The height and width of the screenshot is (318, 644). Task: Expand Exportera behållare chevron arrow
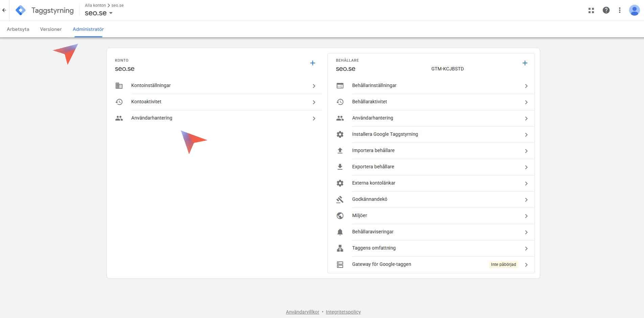click(526, 167)
